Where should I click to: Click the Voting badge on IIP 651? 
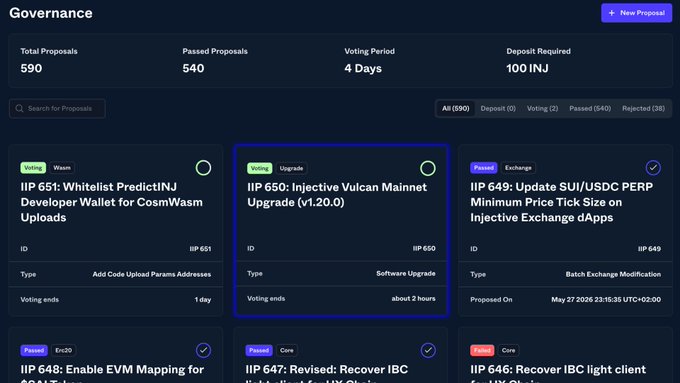point(33,167)
